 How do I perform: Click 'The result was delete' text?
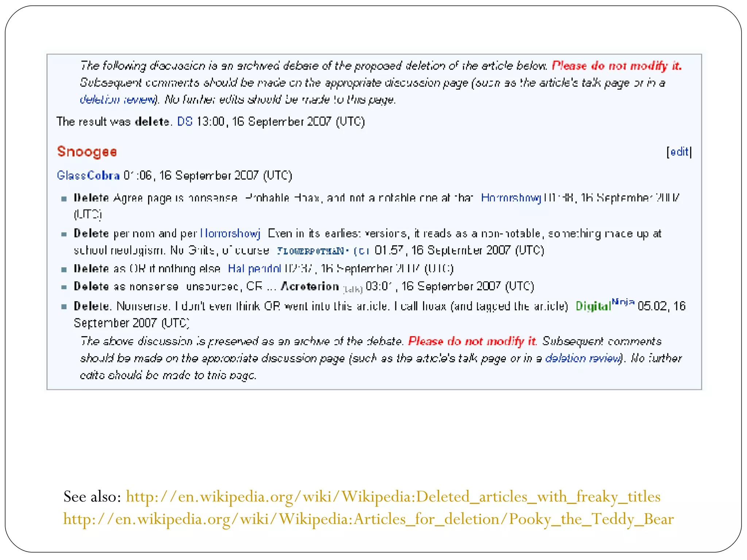[x=114, y=121]
